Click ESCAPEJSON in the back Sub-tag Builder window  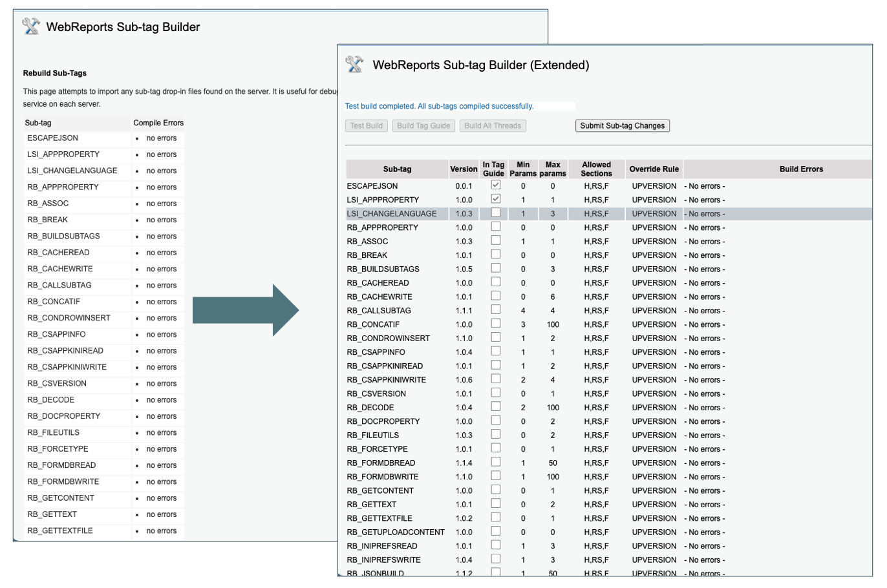[52, 138]
